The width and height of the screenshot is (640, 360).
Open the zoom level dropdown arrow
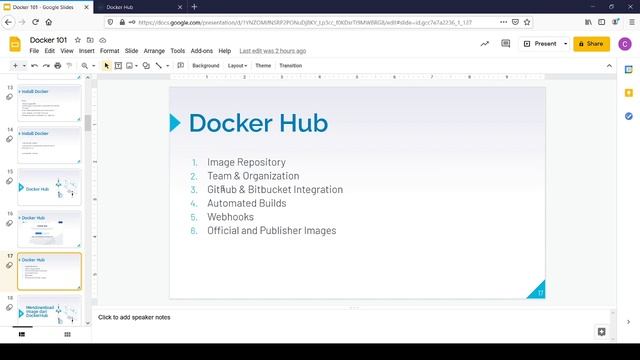pos(93,66)
